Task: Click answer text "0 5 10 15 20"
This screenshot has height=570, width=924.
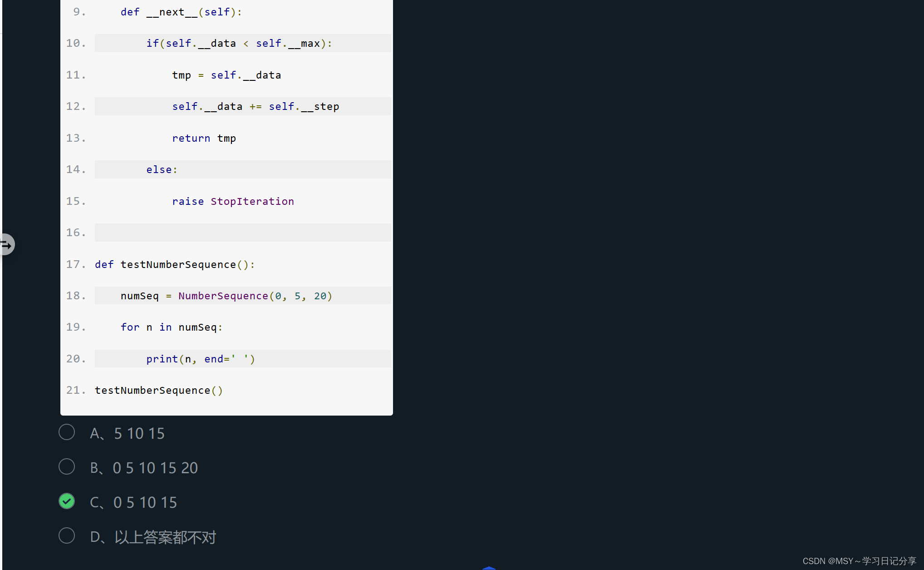Action: pos(155,468)
